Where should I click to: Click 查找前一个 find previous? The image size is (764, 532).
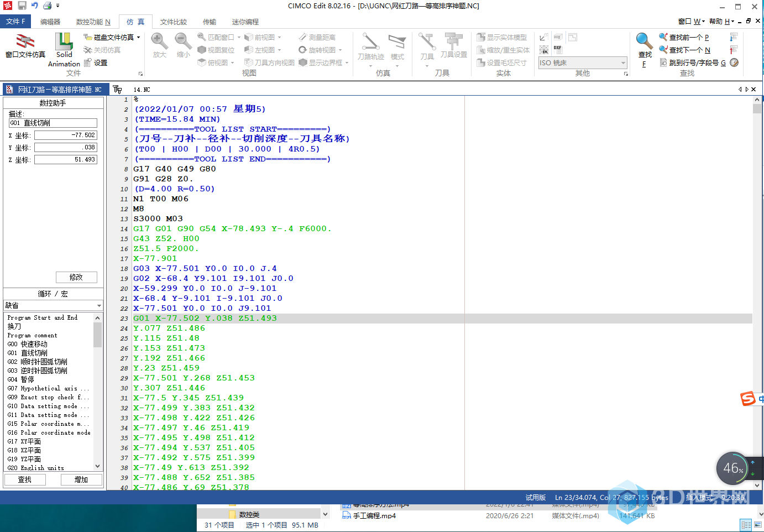pos(684,37)
